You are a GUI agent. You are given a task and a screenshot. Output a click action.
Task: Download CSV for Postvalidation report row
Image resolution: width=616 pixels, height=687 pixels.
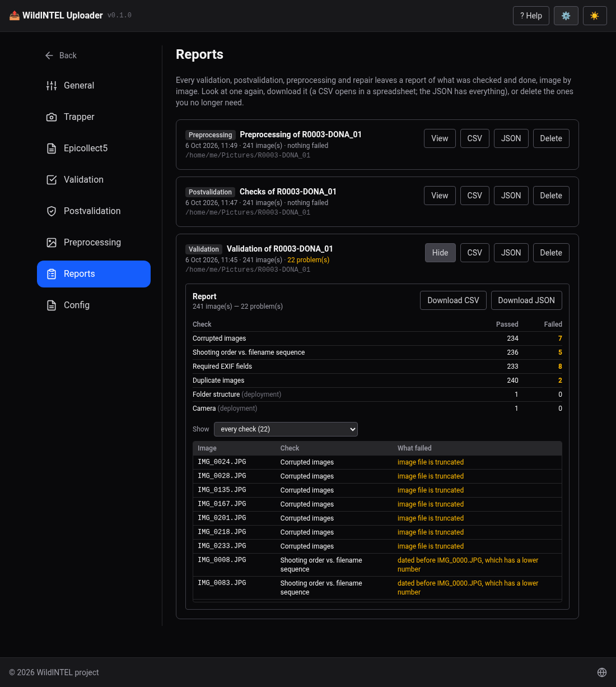[474, 196]
